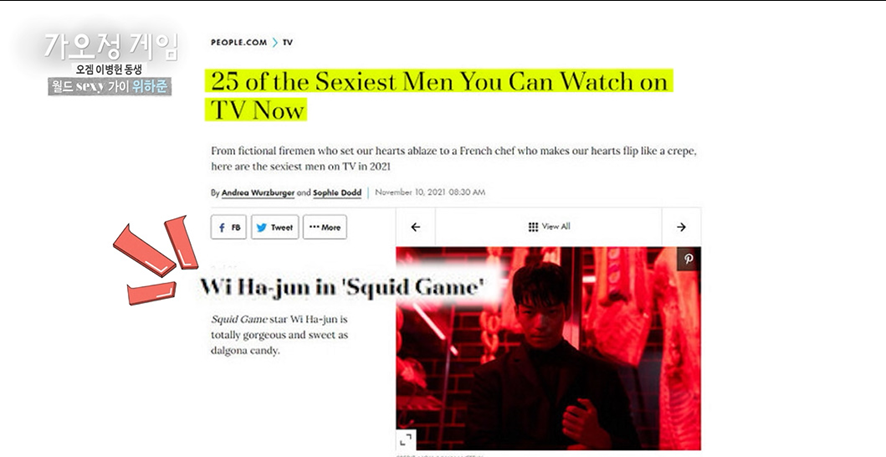
Task: Open the View All gallery grid
Action: click(x=549, y=227)
